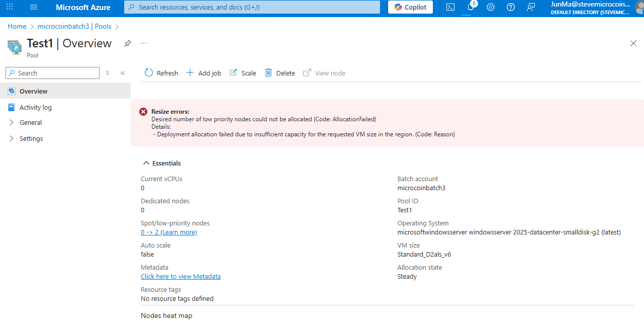Select Auto scale value false
Screen dimensions: 644x321
147,254
